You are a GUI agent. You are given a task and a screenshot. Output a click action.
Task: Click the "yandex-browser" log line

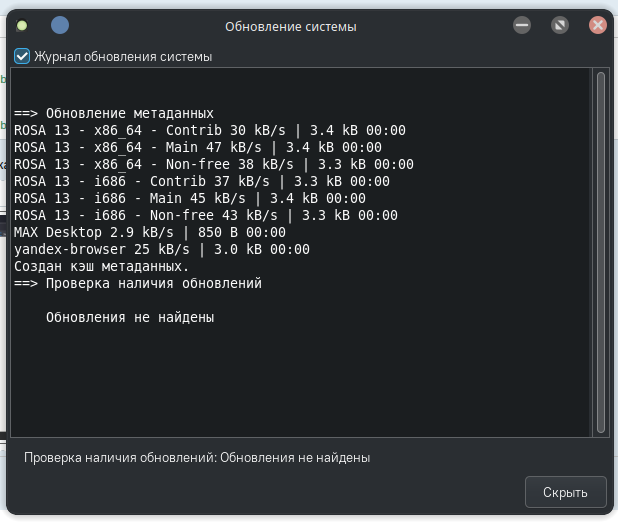click(162, 249)
